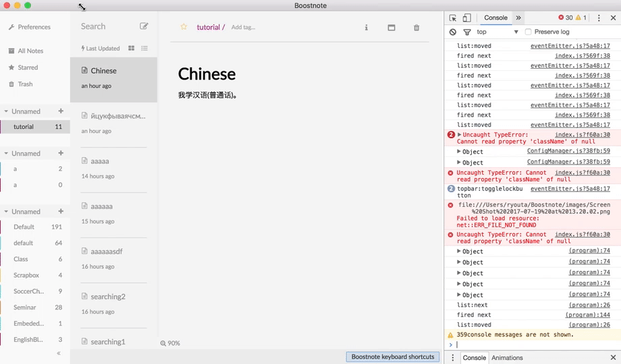Image resolution: width=621 pixels, height=364 pixels.
Task: Open drawer three-dot menu in DevTools
Action: click(453, 357)
